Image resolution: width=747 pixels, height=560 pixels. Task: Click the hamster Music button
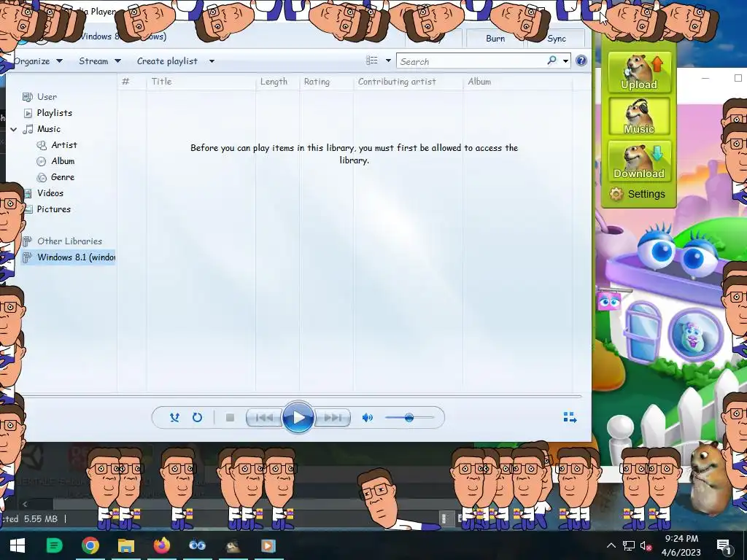[639, 117]
